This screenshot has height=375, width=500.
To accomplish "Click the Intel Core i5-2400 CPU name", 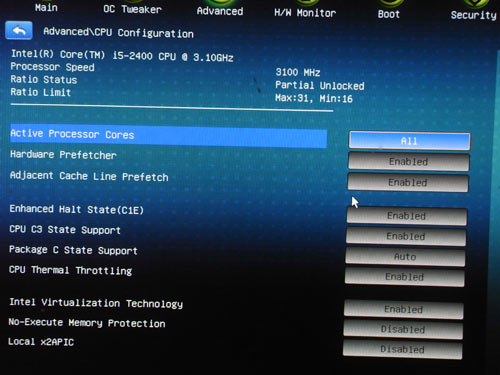I will tap(122, 55).
